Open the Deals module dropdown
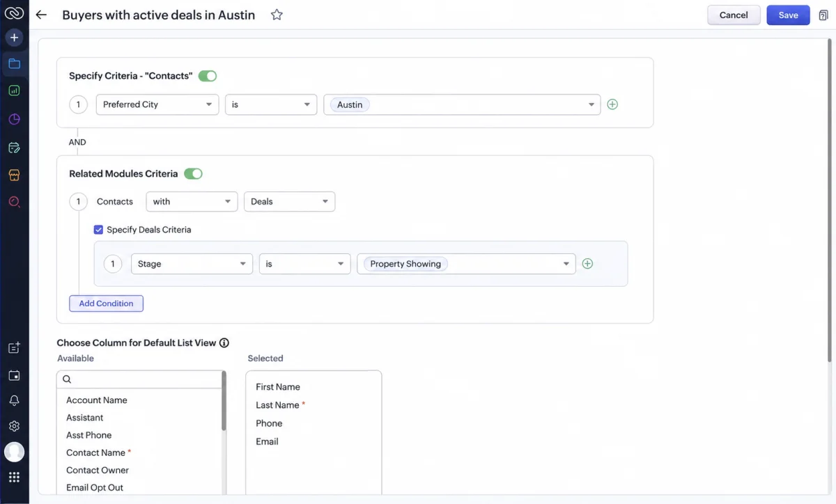 [289, 201]
